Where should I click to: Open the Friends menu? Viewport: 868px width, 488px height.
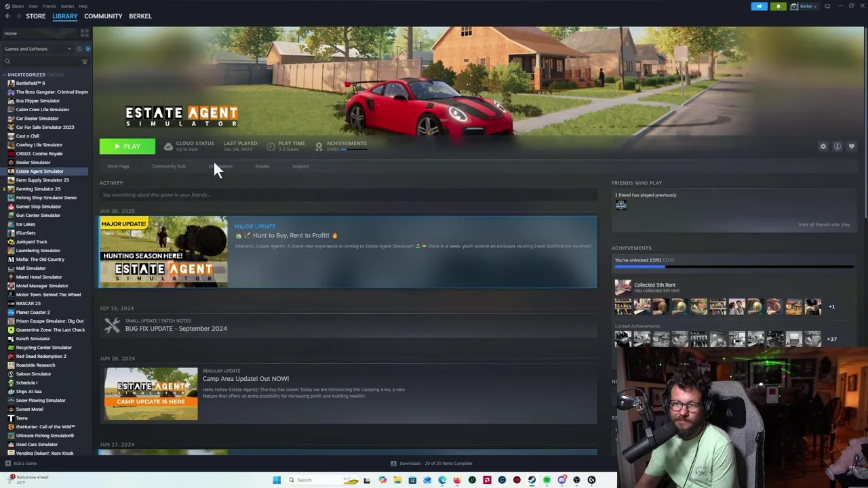click(50, 6)
